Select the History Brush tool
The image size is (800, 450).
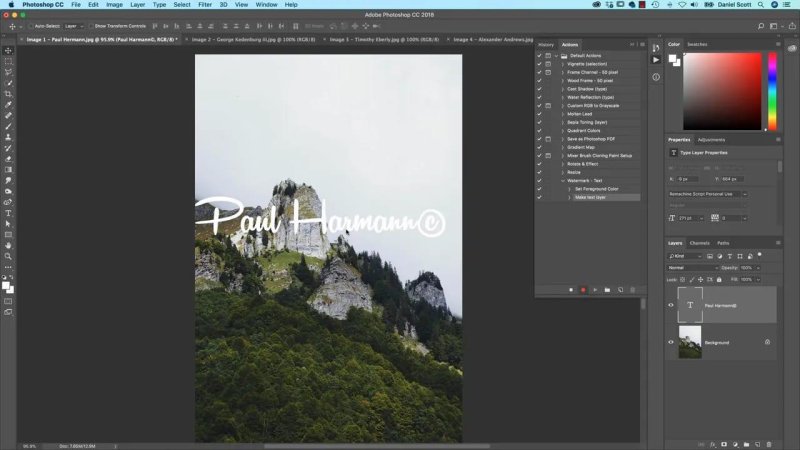pyautogui.click(x=8, y=148)
